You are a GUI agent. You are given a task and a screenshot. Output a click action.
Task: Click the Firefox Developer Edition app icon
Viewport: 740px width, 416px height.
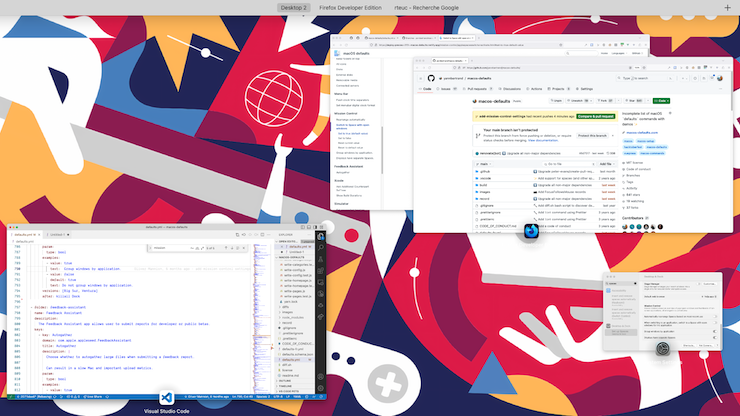[531, 231]
